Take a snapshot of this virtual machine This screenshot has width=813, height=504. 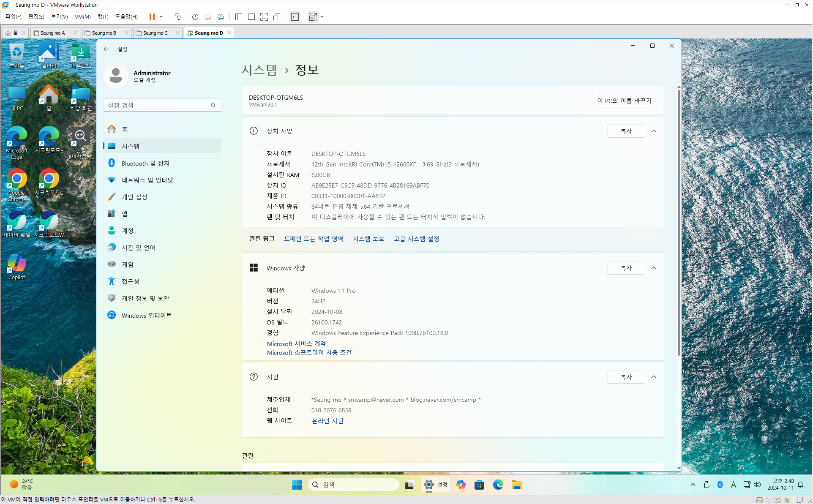pyautogui.click(x=195, y=17)
